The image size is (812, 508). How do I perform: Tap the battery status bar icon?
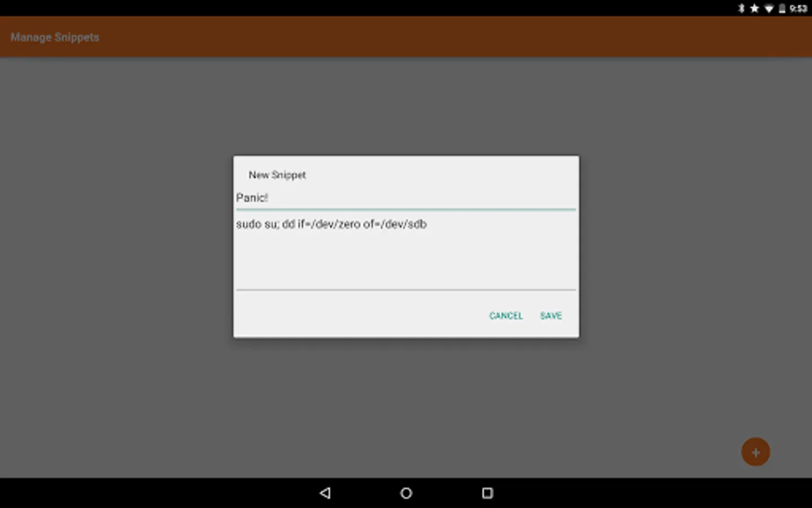tap(782, 8)
